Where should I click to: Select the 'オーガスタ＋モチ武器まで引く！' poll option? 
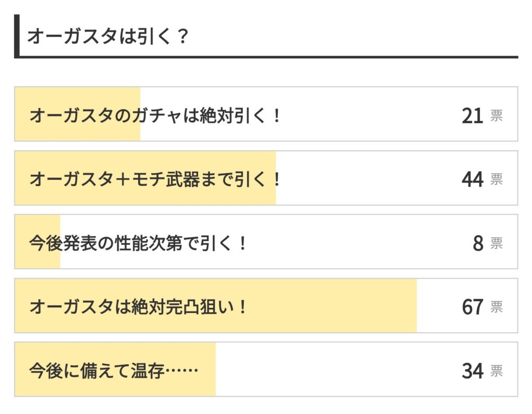(266, 178)
